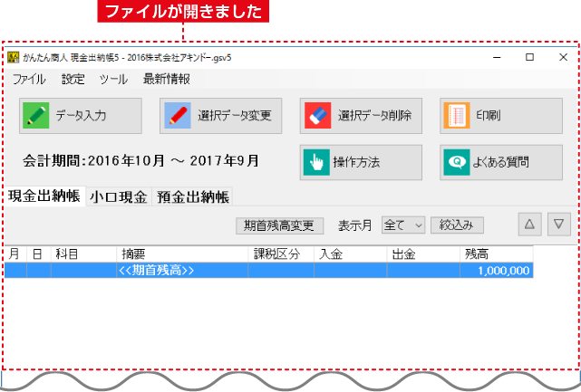The width and height of the screenshot is (581, 392).
Task: Switch to the 預金出納帳 tab
Action: tap(193, 196)
